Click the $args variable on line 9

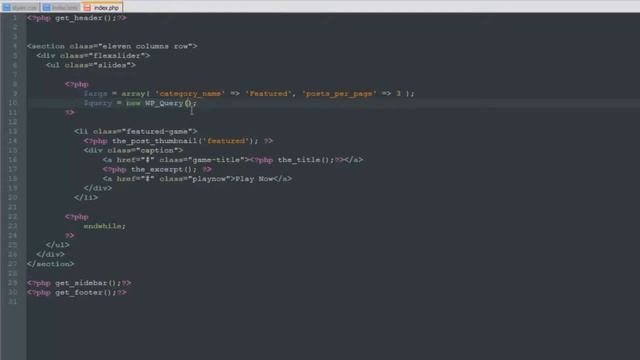[96, 93]
